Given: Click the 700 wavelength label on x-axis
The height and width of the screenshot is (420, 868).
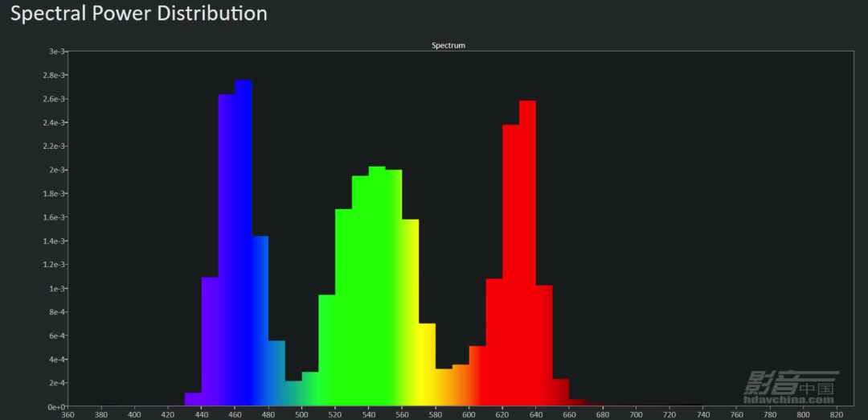Looking at the screenshot, I should 636,415.
